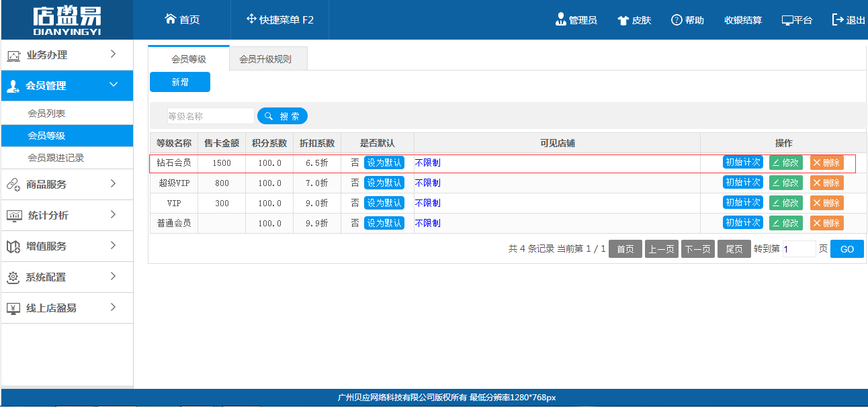Screen dimensions: 868x407
Task: Click 修改 in the 800 售卡金额 row
Action: (x=786, y=183)
